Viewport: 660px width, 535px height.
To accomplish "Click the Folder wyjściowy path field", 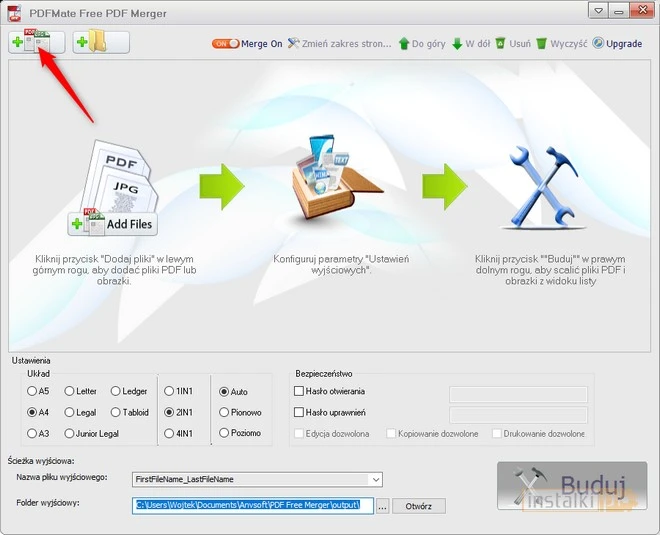I will (x=253, y=505).
